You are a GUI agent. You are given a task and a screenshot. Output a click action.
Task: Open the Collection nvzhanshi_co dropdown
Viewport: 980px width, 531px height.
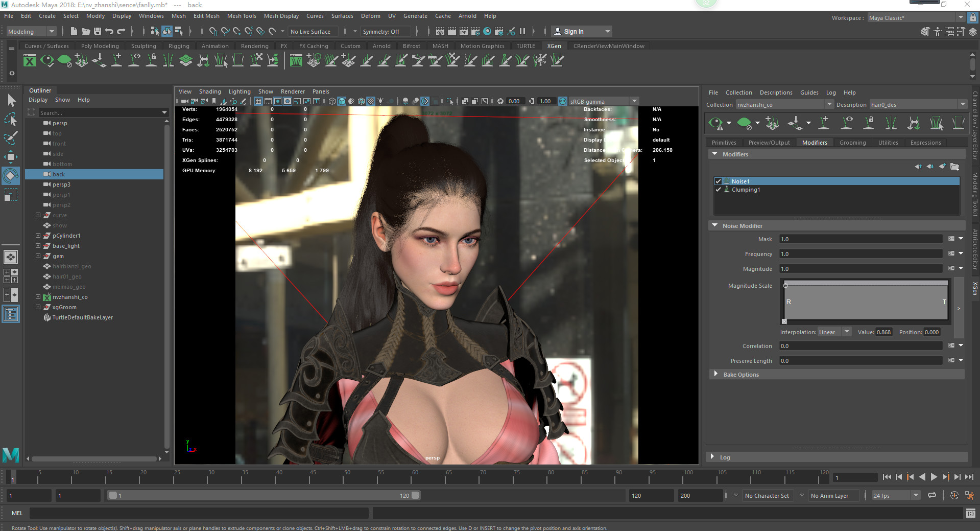(784, 105)
